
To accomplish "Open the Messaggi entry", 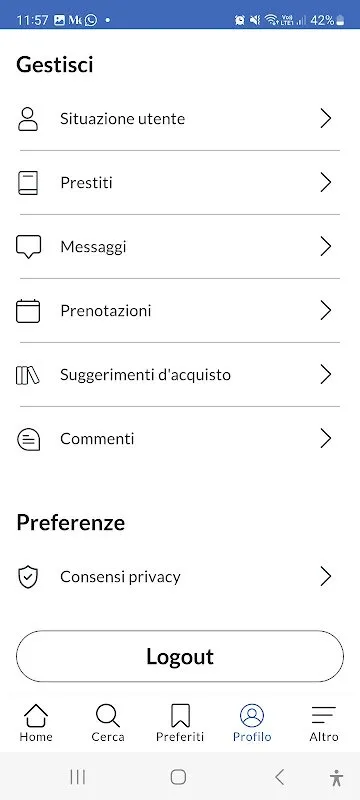I will 180,247.
